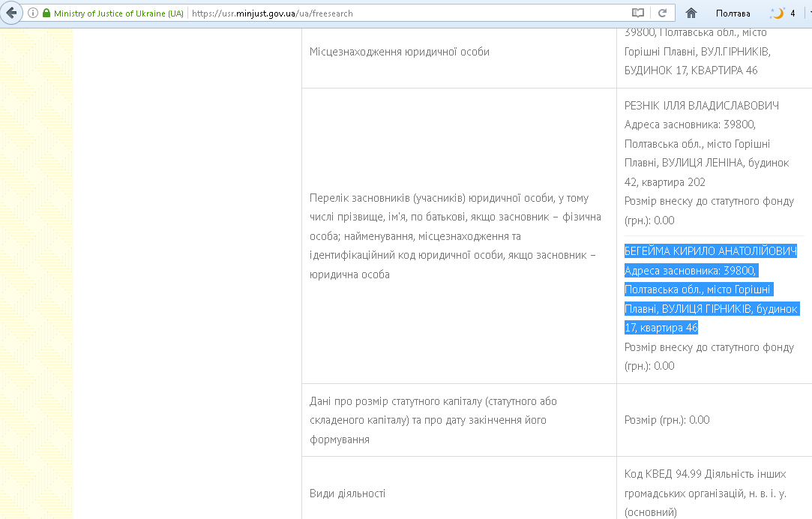Toggle Reader View book icon
This screenshot has height=519, width=812.
638,13
